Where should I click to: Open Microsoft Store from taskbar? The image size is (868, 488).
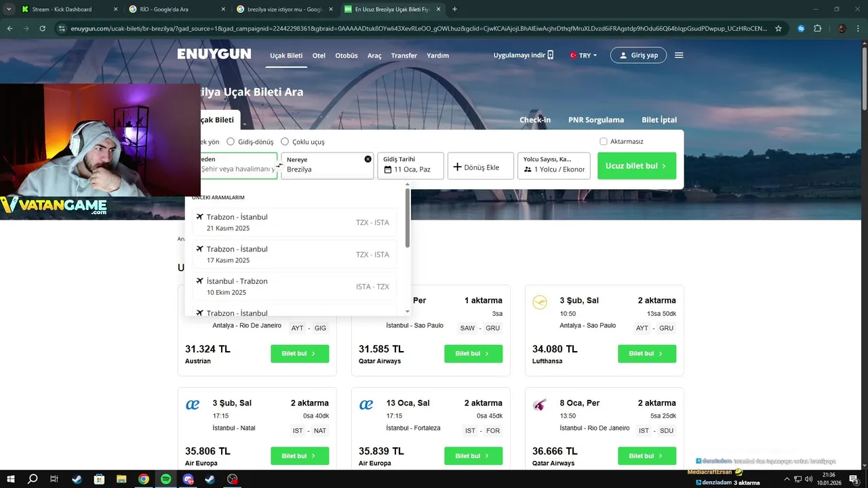pos(99,479)
